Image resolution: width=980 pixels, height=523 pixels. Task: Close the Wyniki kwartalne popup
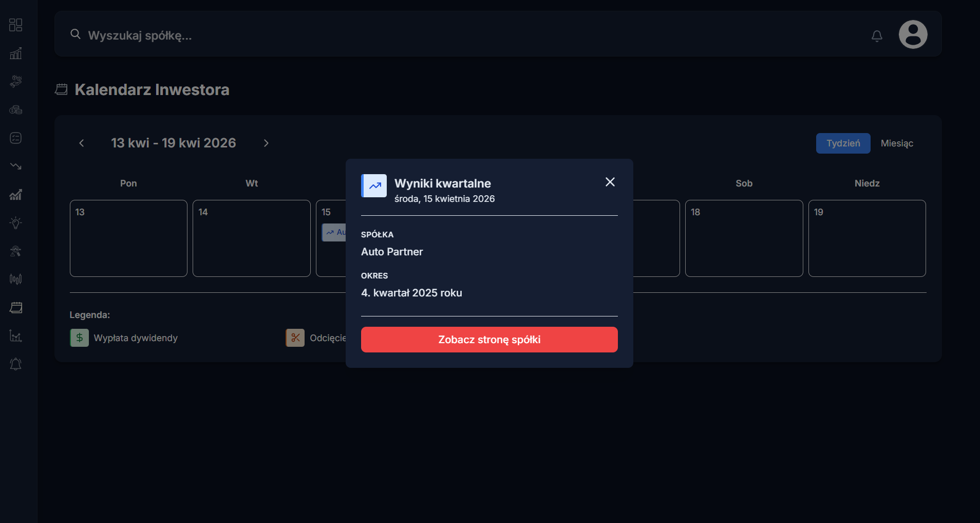[610, 182]
